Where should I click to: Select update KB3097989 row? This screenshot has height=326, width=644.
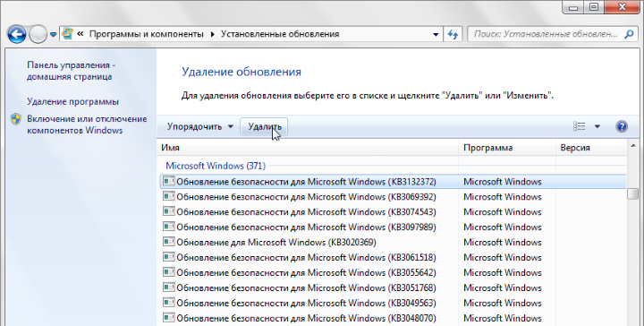point(393,227)
